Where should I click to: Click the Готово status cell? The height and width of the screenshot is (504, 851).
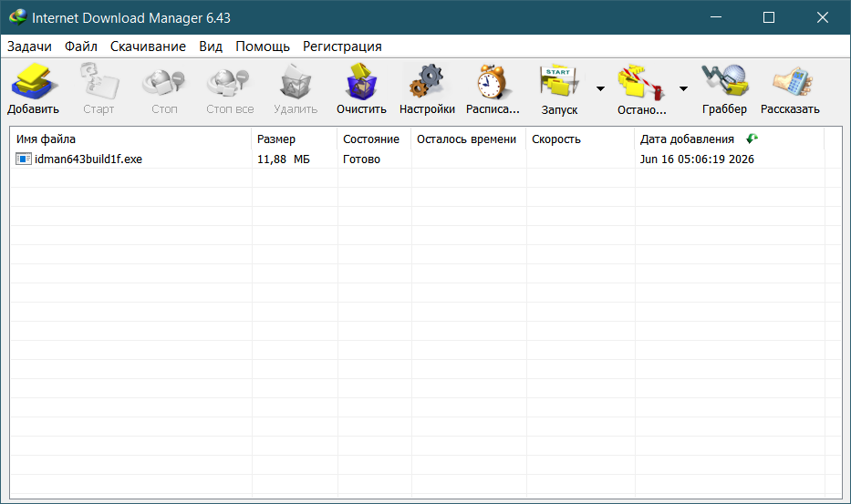(x=361, y=159)
